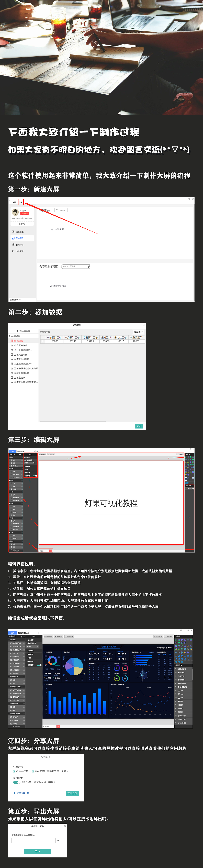Click the horizontal scrollbar in 连接数据 dialog

click(73, 422)
